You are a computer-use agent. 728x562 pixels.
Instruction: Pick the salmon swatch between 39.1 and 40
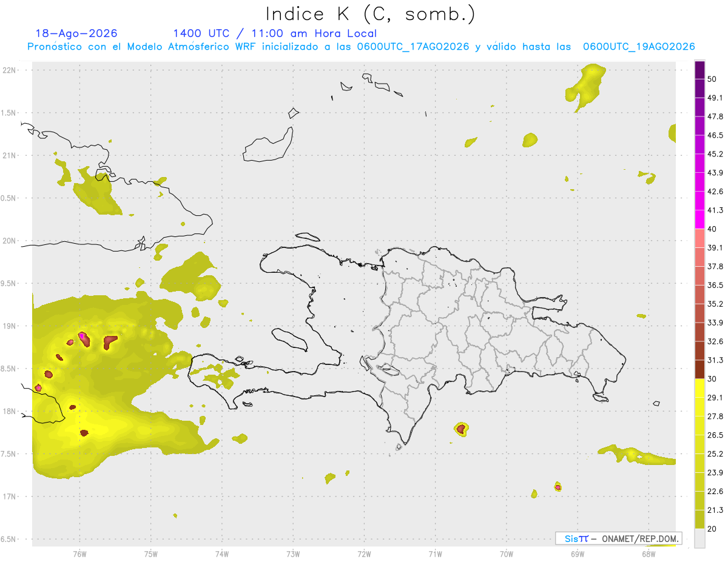coord(699,238)
